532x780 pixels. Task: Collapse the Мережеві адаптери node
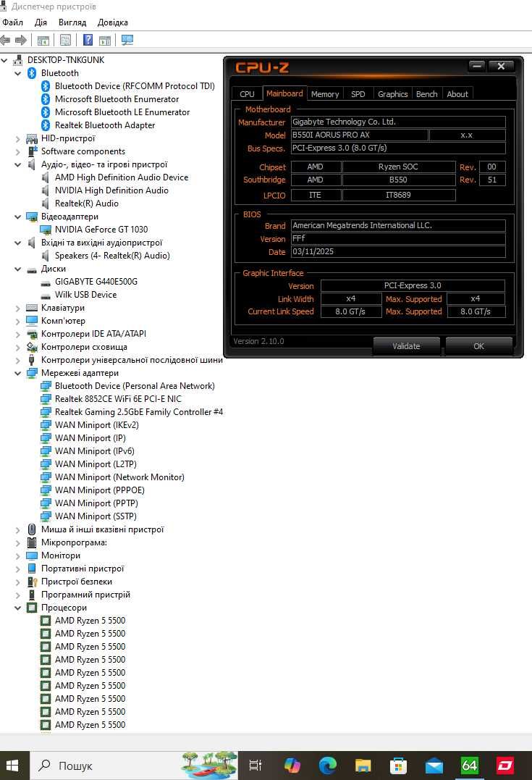coord(18,373)
